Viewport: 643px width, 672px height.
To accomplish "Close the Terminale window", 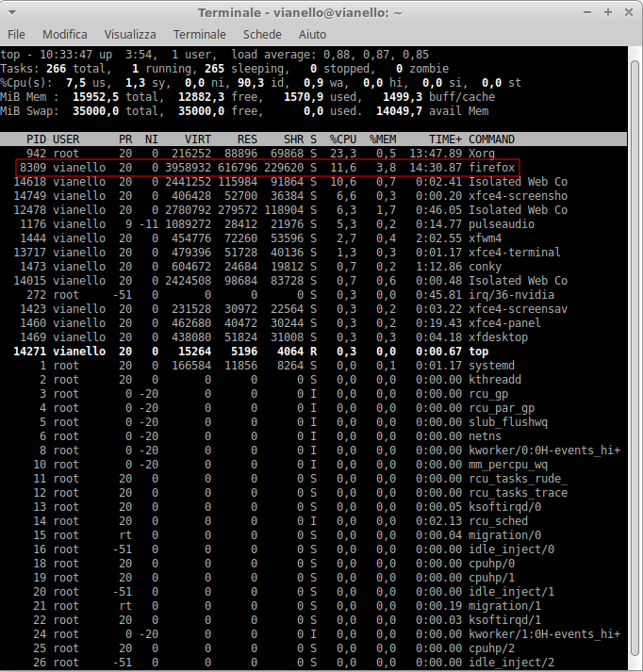I will pos(629,12).
